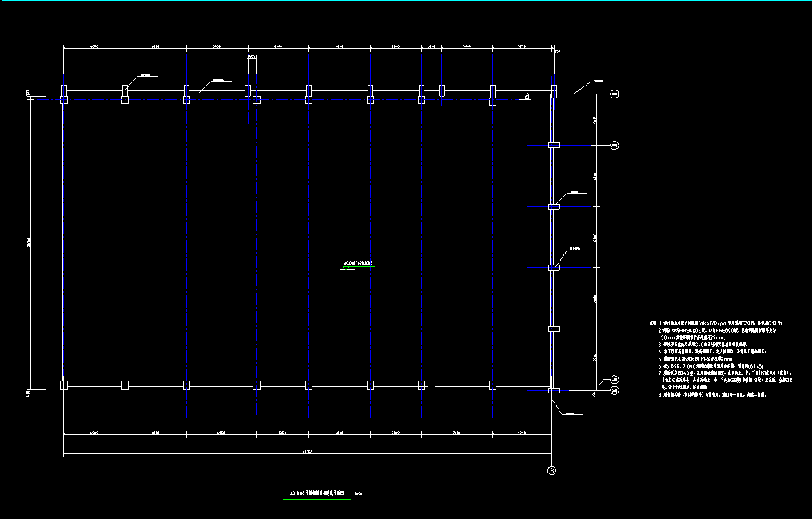Select the second column from top on right wall
Viewport: 812px width, 519px height.
(x=554, y=145)
